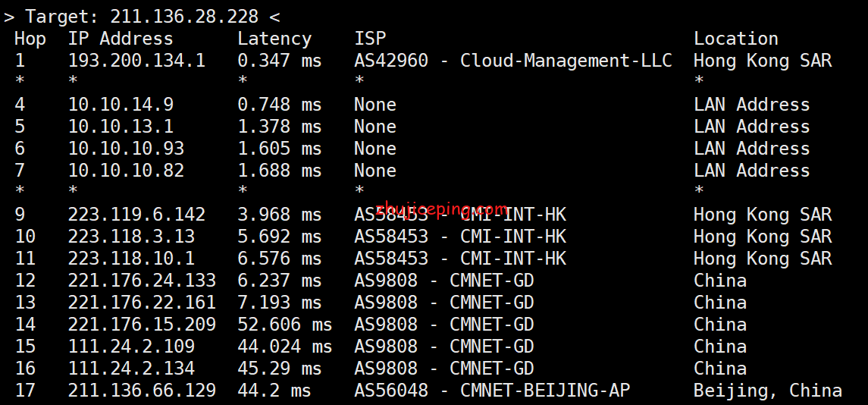Viewport: 868px width, 405px height.
Task: Select IP address 111.24.2.109
Action: click(131, 347)
